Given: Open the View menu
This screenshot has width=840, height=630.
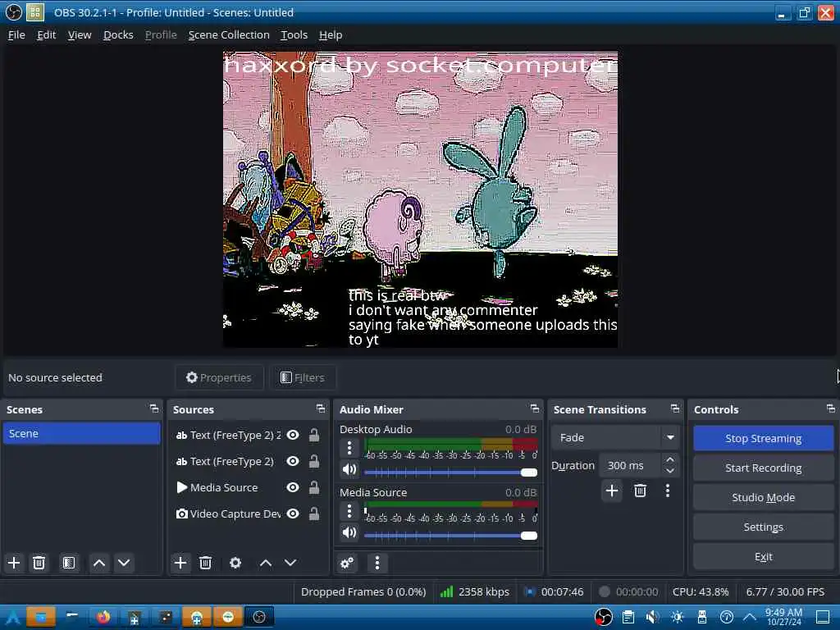Looking at the screenshot, I should [80, 34].
